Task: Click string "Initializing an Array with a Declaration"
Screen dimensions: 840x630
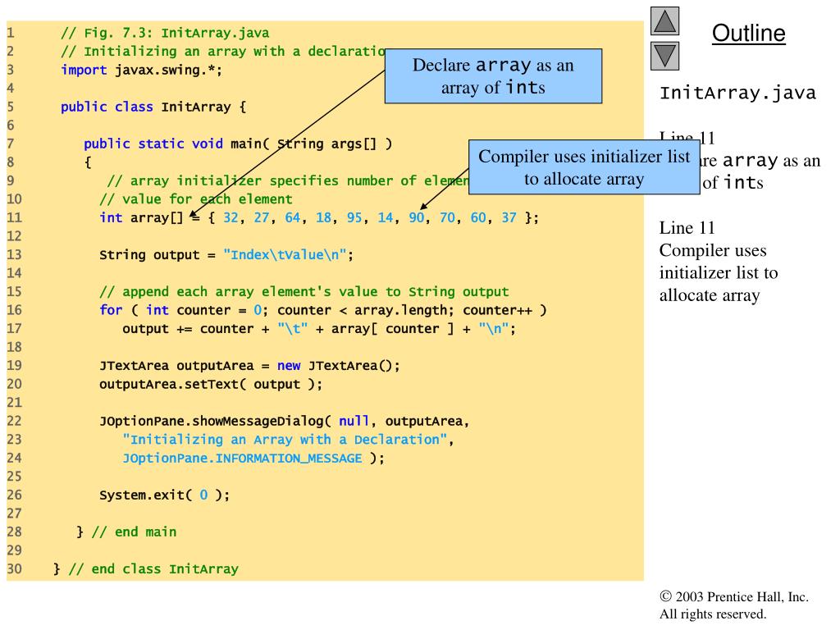Action: click(x=285, y=440)
